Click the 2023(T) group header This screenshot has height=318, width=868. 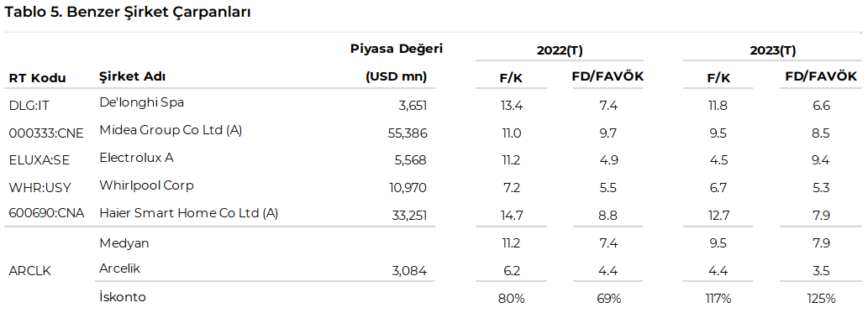point(773,50)
